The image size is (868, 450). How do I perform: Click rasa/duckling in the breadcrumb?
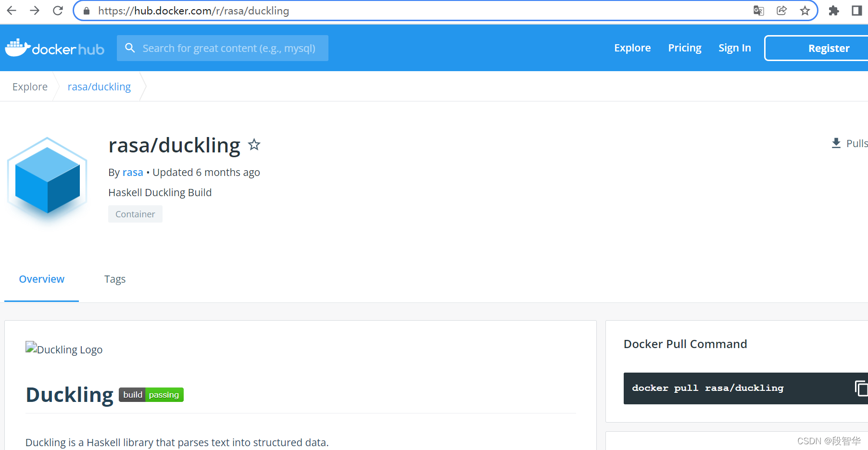tap(99, 87)
